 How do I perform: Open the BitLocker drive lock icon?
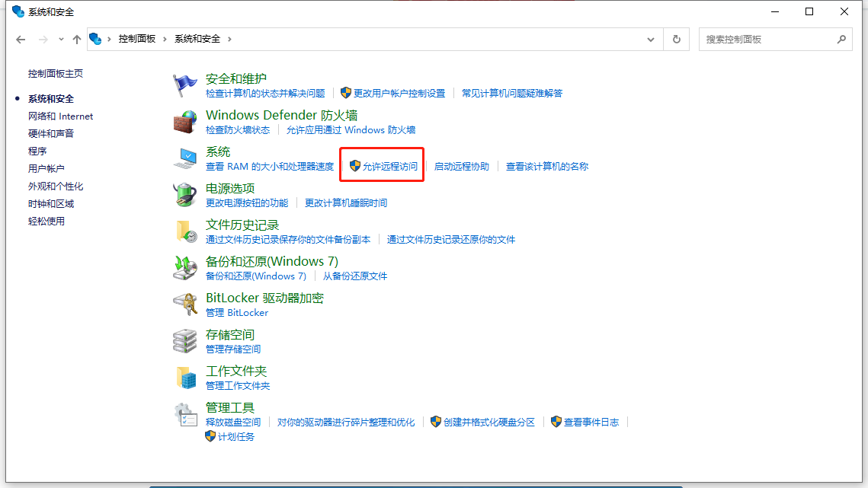point(185,305)
